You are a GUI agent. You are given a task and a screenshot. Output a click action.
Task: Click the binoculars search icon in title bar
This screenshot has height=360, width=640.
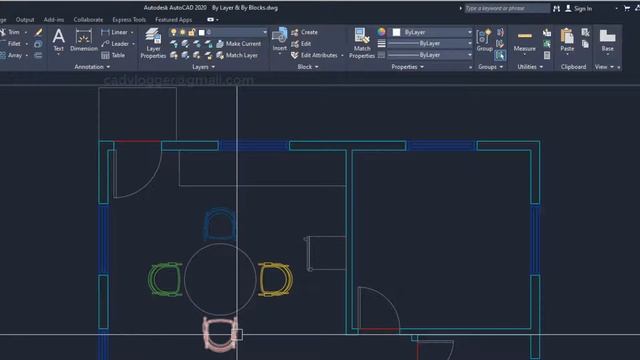[x=556, y=8]
